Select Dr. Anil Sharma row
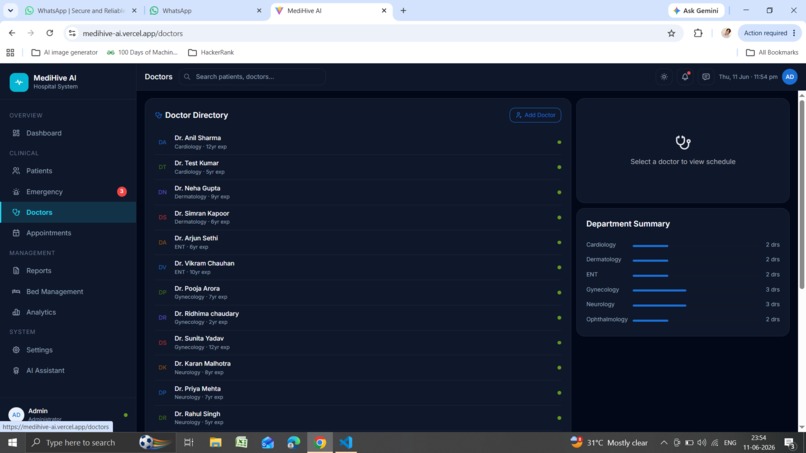Screen dimensions: 806x453 (x=358, y=142)
